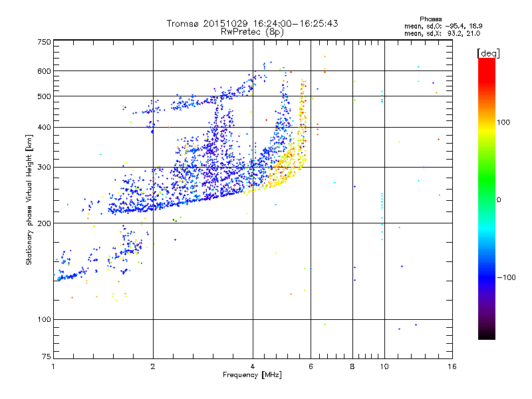Click the y-axis tick label '750'

pyautogui.click(x=44, y=42)
